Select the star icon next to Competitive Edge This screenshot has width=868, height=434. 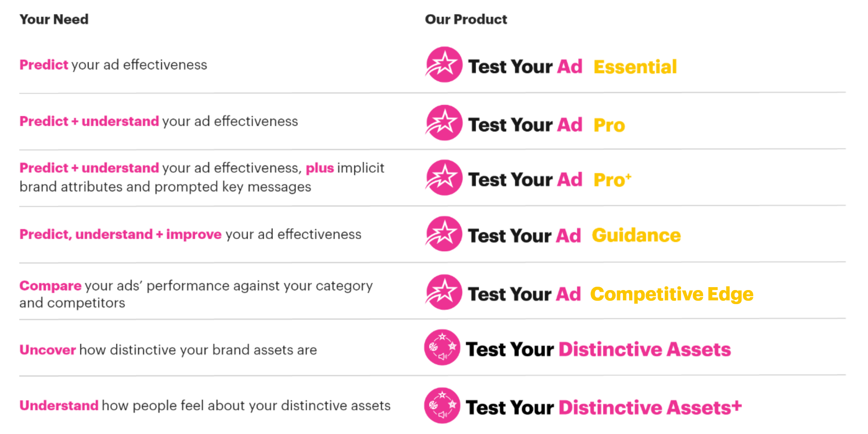[x=444, y=292]
